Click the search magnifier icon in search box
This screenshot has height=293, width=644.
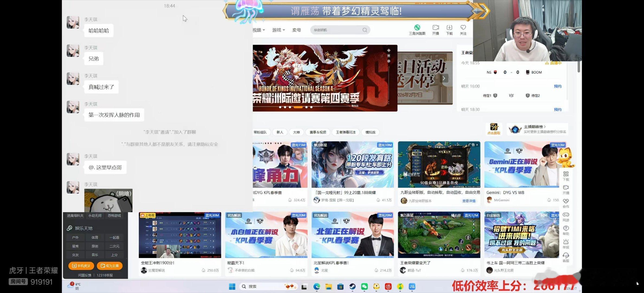click(365, 30)
